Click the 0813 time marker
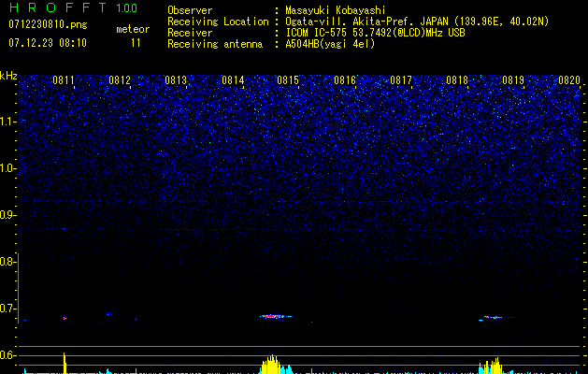This screenshot has height=374, width=588. pyautogui.click(x=176, y=80)
